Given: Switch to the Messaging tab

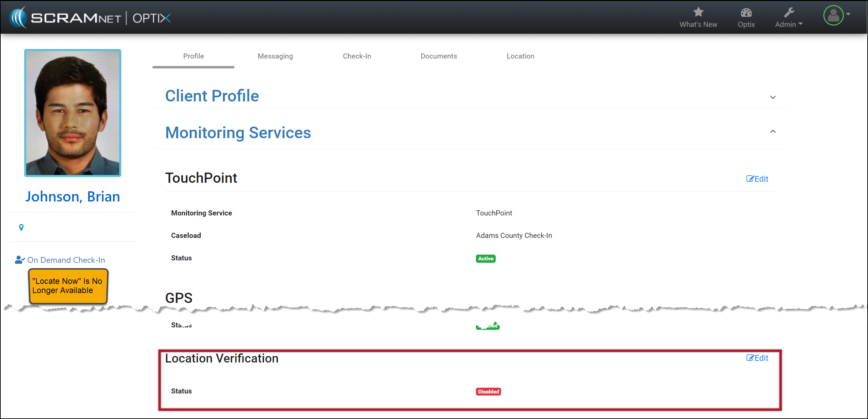Looking at the screenshot, I should tap(275, 56).
